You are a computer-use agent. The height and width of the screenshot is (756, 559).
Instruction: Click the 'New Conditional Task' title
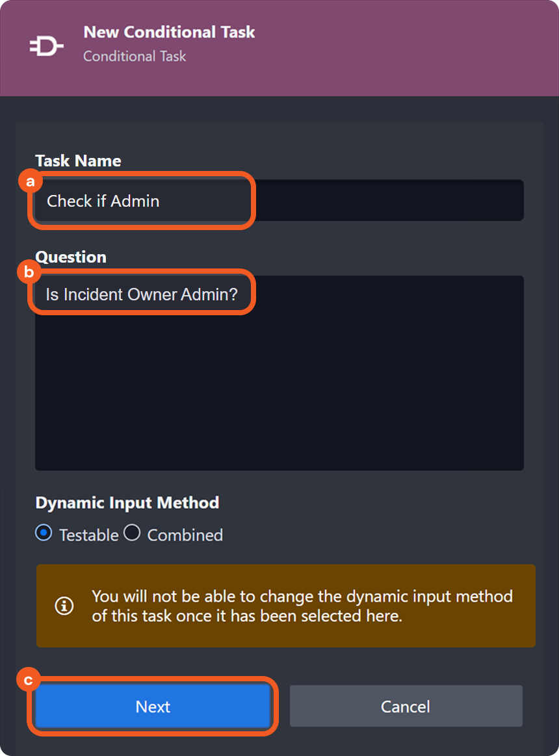[x=169, y=32]
